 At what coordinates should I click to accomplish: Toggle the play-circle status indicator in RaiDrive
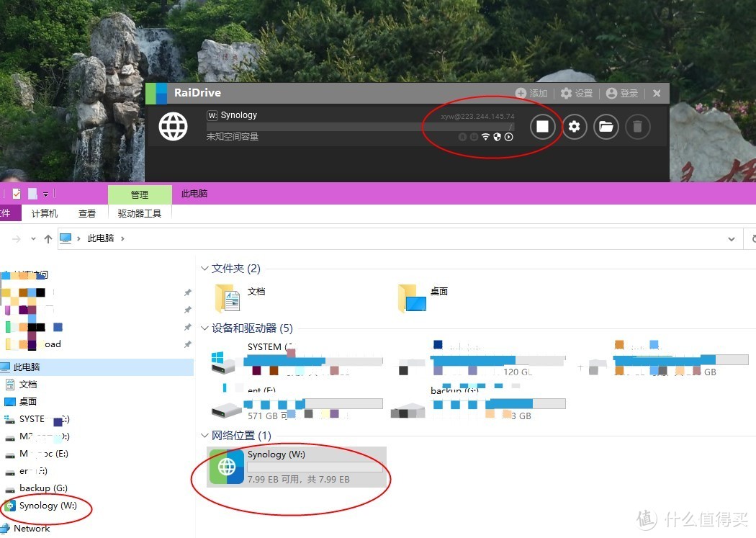pyautogui.click(x=508, y=137)
